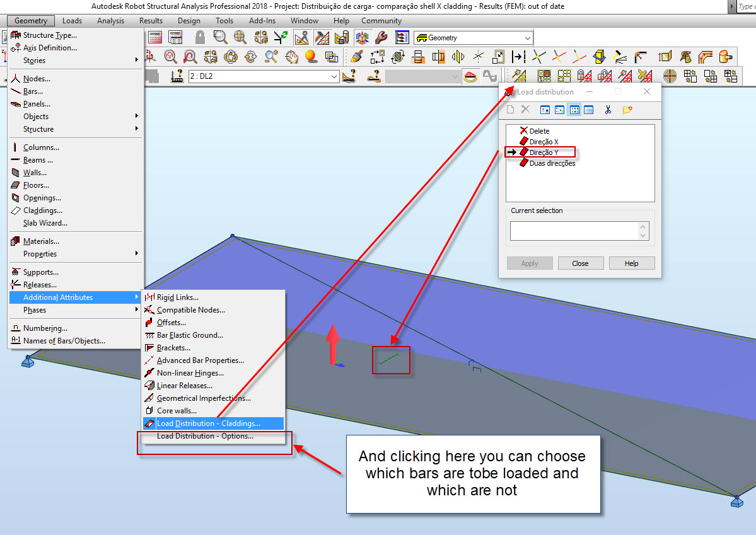Image resolution: width=756 pixels, height=535 pixels.
Task: Click the Current selection scroll down arrow
Action: pyautogui.click(x=643, y=236)
